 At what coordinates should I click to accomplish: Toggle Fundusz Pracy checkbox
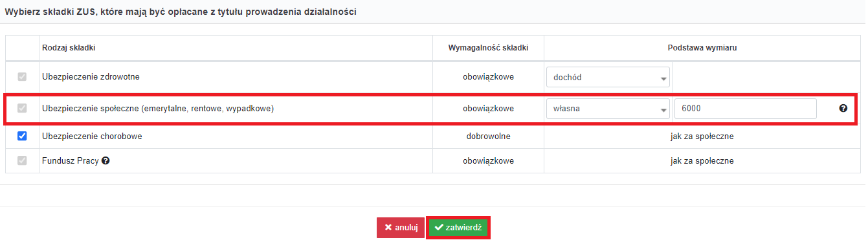tap(22, 161)
